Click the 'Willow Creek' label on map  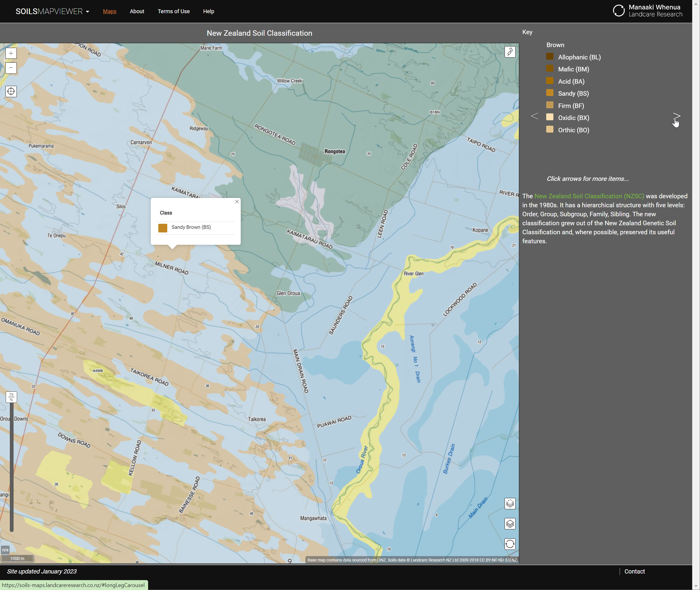pos(290,81)
